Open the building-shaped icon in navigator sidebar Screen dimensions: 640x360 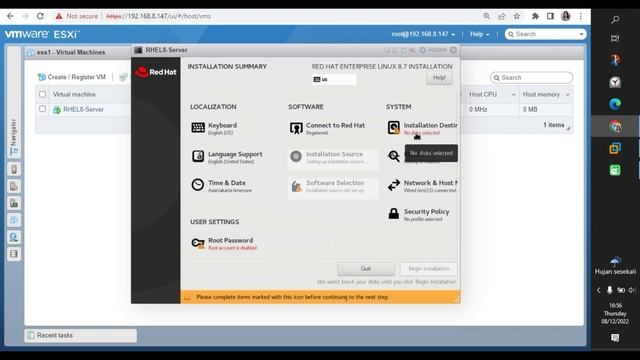(14, 203)
